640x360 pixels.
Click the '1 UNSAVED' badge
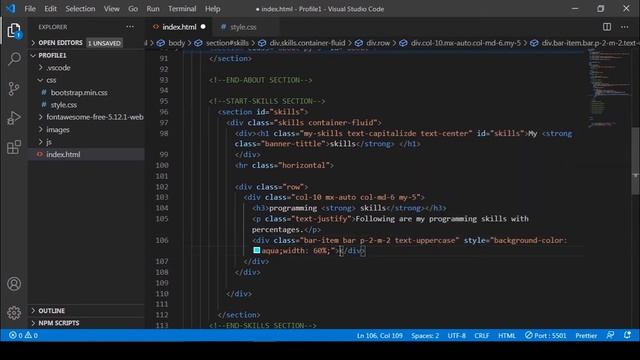tap(104, 43)
